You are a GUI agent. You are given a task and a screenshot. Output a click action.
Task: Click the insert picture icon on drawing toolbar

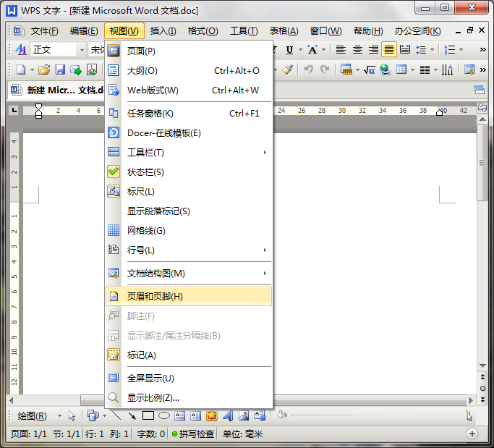pyautogui.click(x=244, y=415)
